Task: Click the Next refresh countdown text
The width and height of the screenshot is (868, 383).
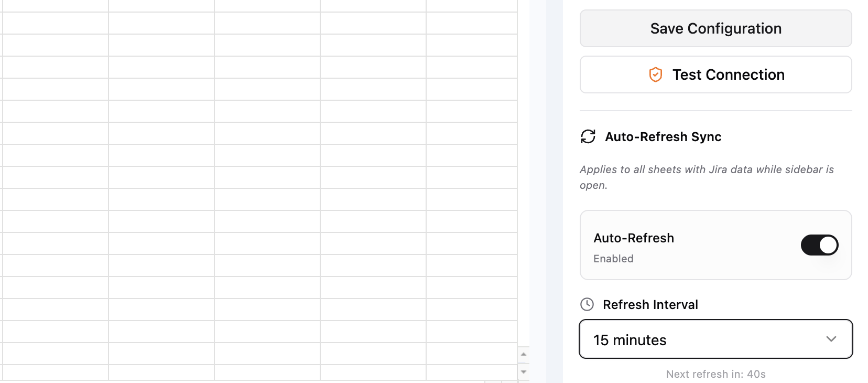Action: click(715, 374)
